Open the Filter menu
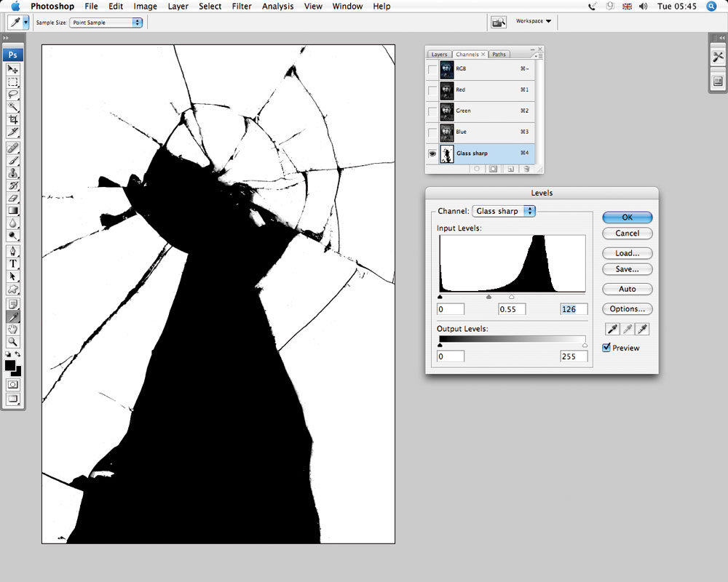 (x=242, y=6)
